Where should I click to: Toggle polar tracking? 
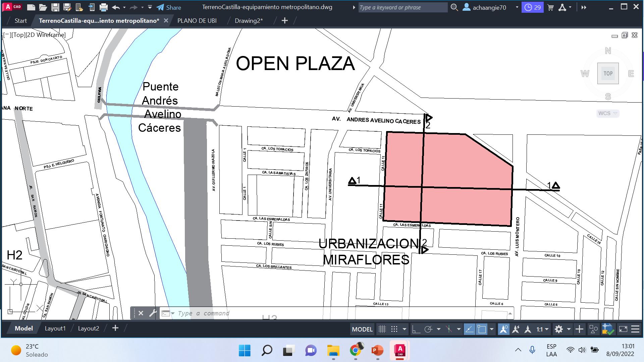click(428, 329)
